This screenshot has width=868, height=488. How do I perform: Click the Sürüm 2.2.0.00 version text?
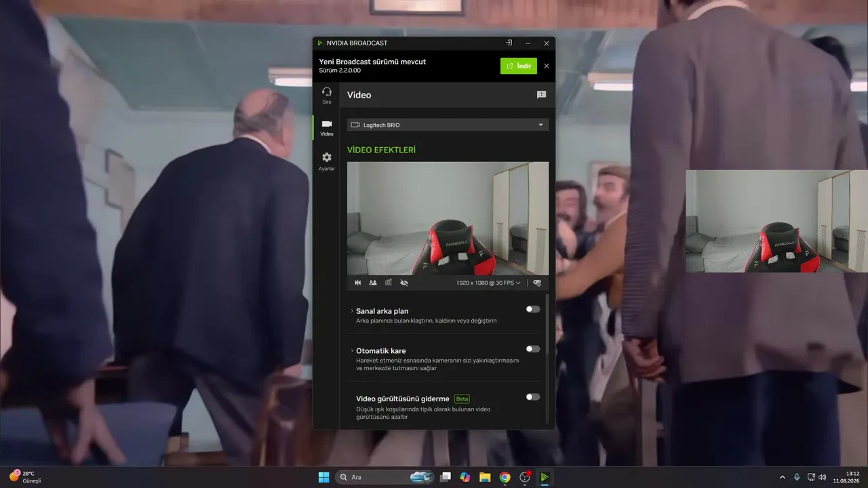coord(340,70)
